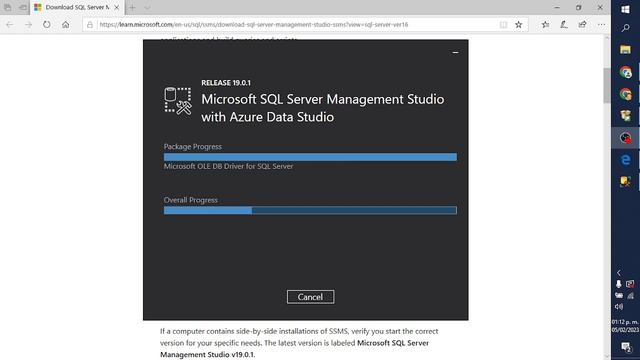Switch to Microsoft Edge on taskbar
The image size is (640, 360).
[625, 160]
